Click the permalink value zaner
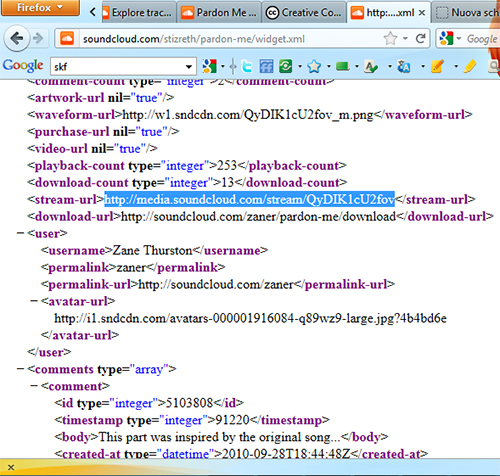This screenshot has width=500, height=476. pyautogui.click(x=130, y=267)
